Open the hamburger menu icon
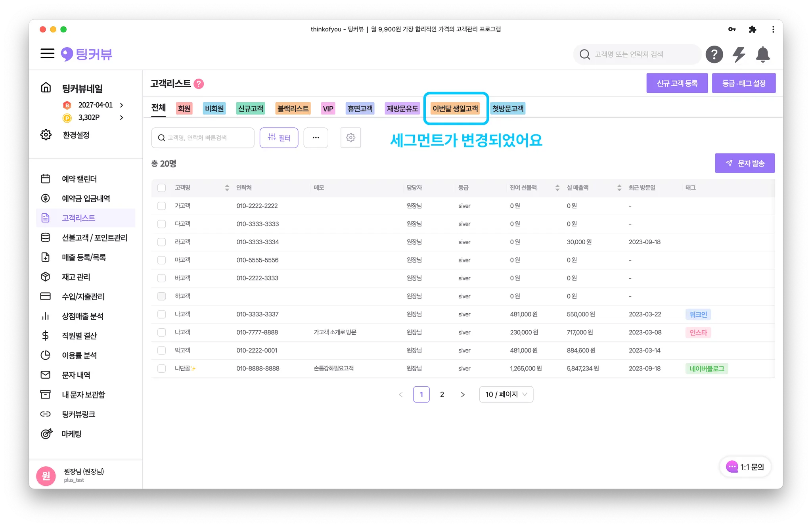This screenshot has height=527, width=812. (47, 54)
